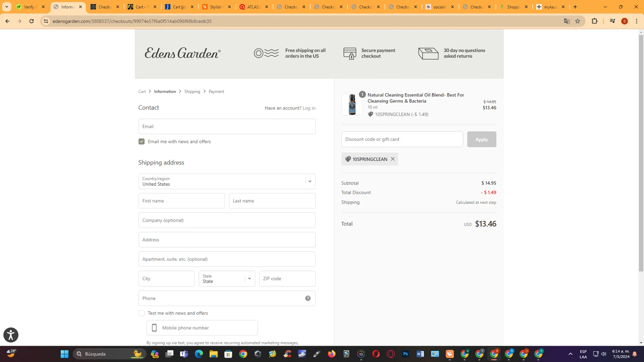Image resolution: width=644 pixels, height=362 pixels.
Task: Open the accessibility widget icon
Action: point(11,335)
